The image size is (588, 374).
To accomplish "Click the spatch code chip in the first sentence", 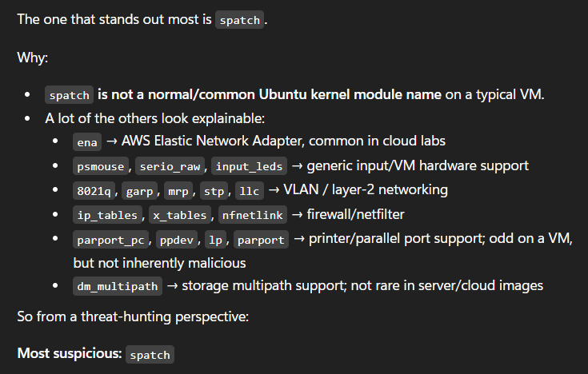I will [240, 20].
